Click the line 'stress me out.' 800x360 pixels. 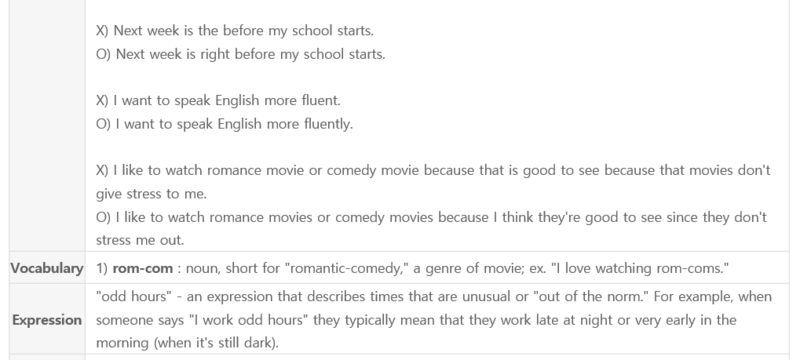click(x=140, y=240)
